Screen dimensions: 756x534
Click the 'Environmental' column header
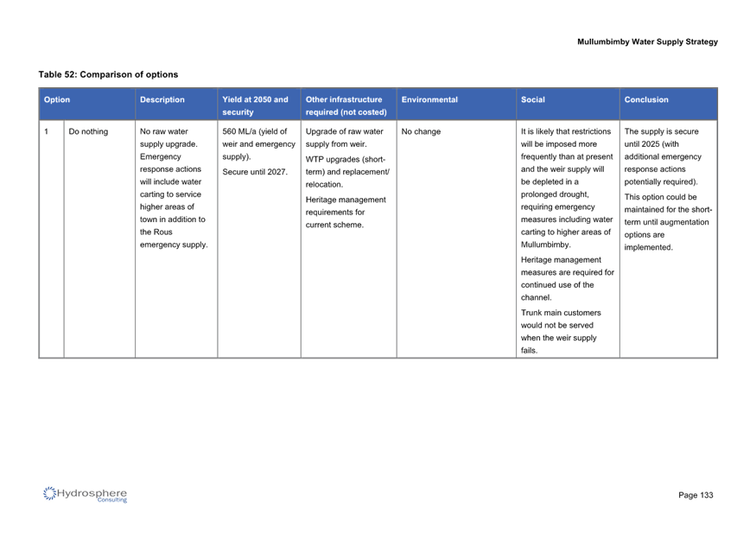click(x=456, y=105)
